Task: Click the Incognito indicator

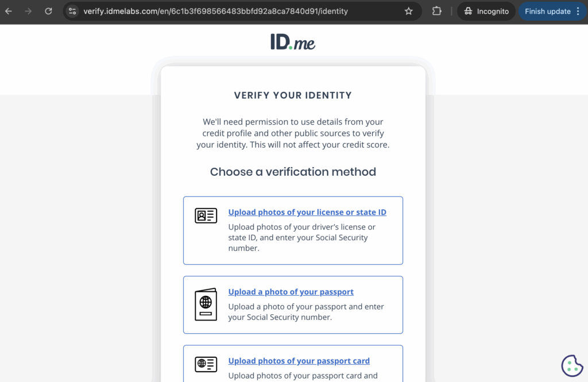Action: [x=486, y=11]
